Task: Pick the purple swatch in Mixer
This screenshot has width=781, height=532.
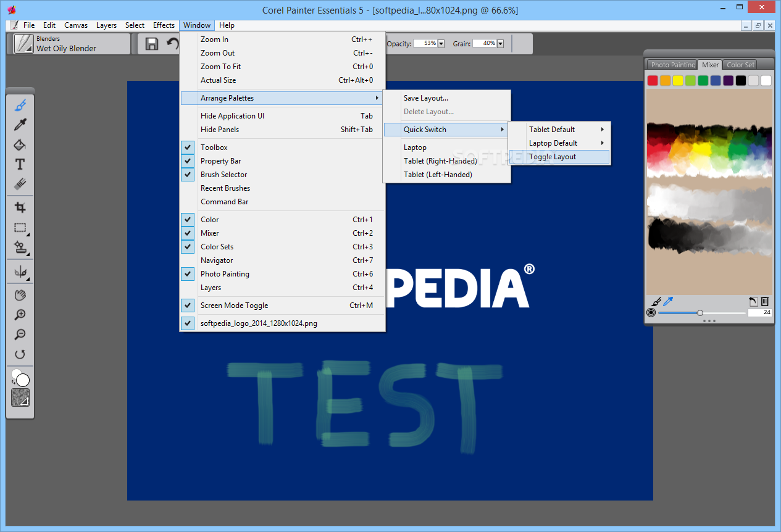Action: [x=729, y=80]
